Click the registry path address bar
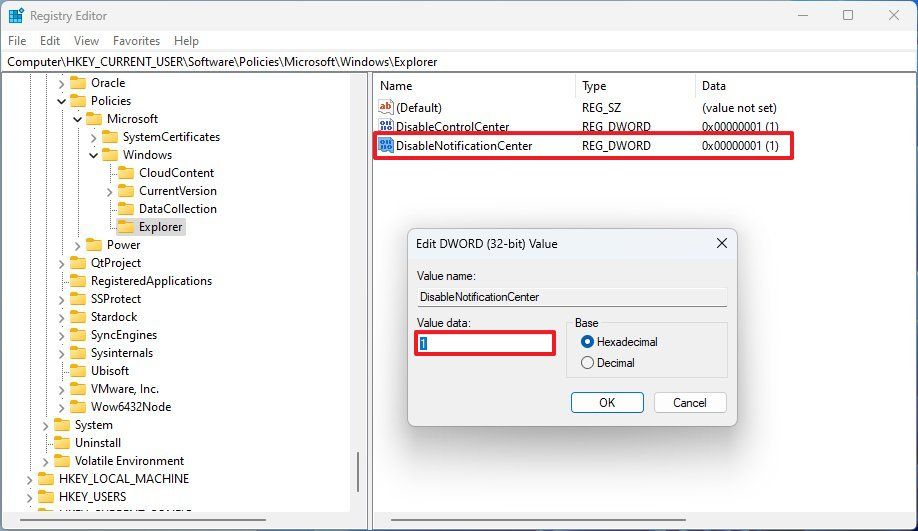The width and height of the screenshot is (918, 531). [459, 62]
